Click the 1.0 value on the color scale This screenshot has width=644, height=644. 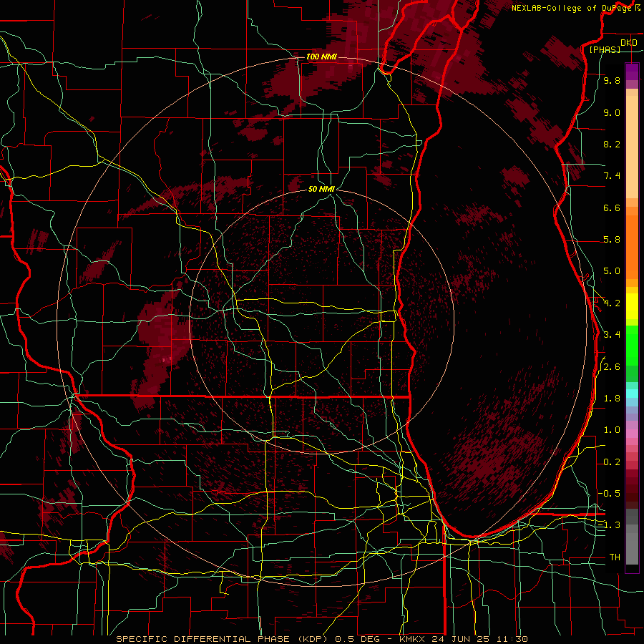(x=612, y=430)
